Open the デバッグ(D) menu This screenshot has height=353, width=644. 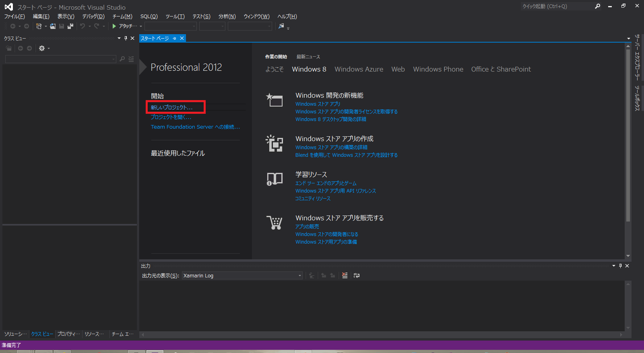point(93,16)
